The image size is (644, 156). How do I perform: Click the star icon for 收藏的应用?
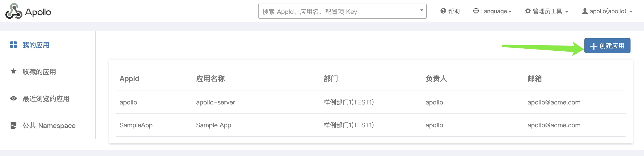click(x=13, y=71)
